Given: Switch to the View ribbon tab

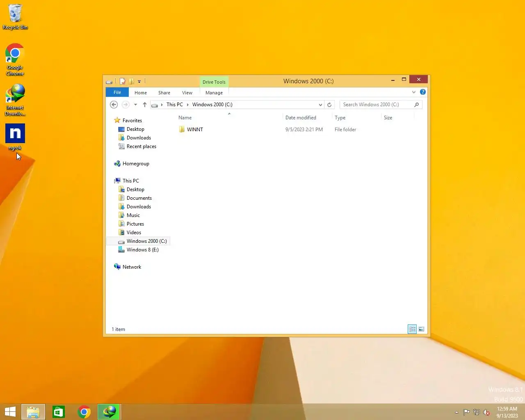Looking at the screenshot, I should point(187,93).
